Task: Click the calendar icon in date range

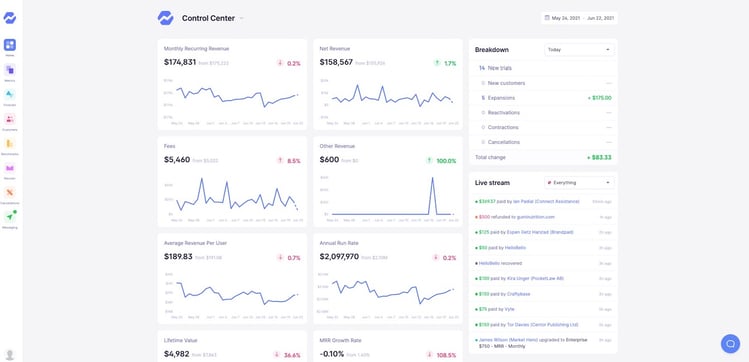Action: (547, 18)
